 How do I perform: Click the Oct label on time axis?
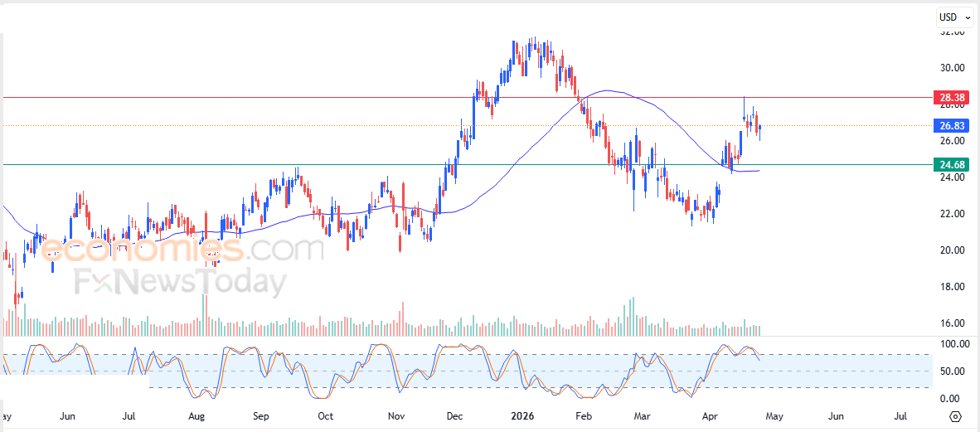point(325,415)
